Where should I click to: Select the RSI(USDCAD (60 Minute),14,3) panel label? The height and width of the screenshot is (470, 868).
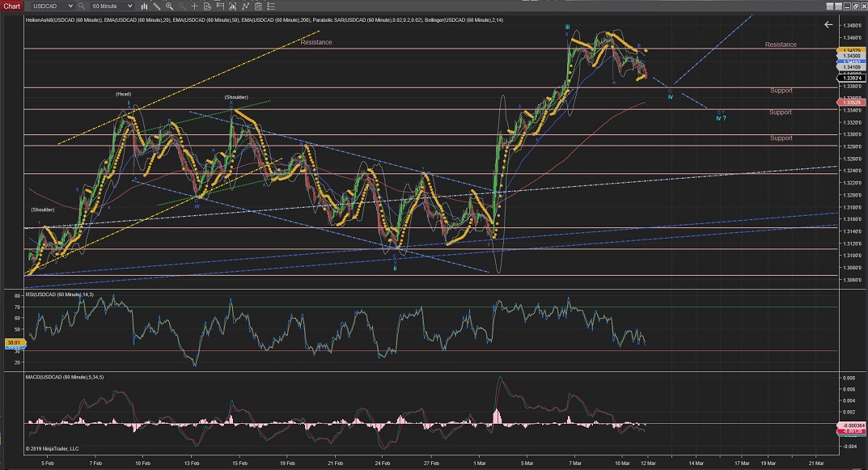coord(59,294)
